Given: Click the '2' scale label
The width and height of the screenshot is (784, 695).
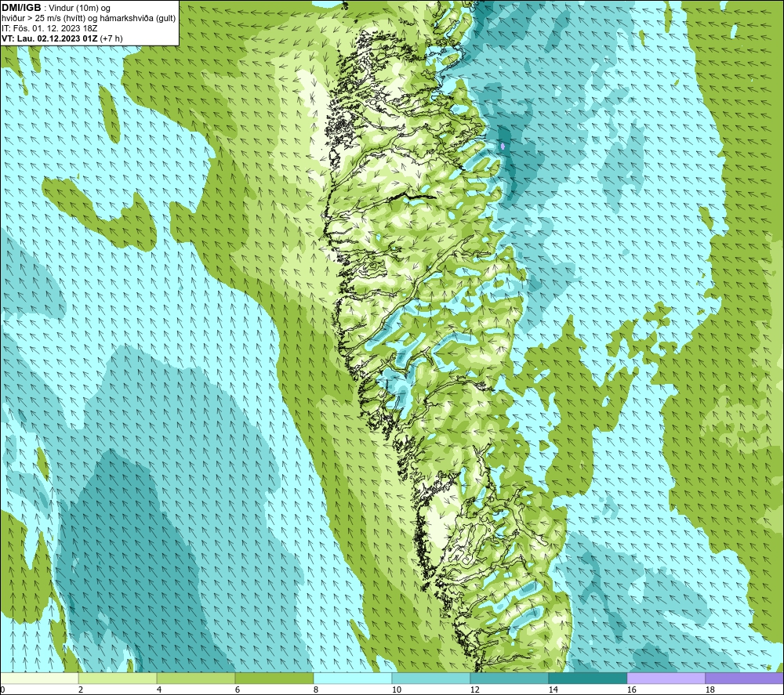Looking at the screenshot, I should click(x=81, y=690).
